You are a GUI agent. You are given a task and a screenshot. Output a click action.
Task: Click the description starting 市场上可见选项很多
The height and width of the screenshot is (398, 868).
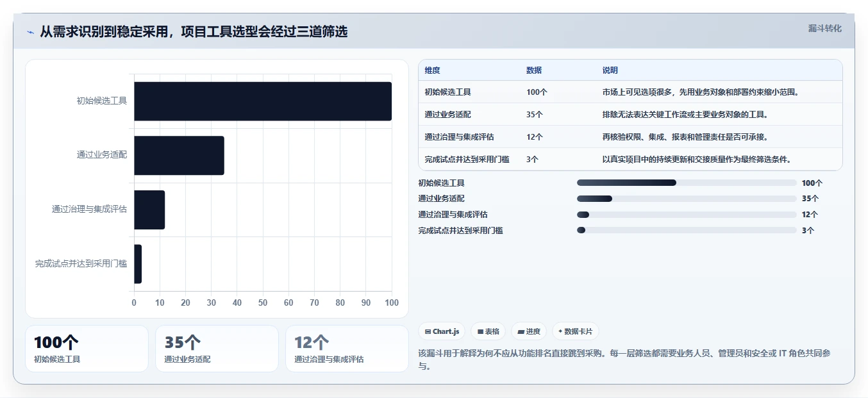700,92
